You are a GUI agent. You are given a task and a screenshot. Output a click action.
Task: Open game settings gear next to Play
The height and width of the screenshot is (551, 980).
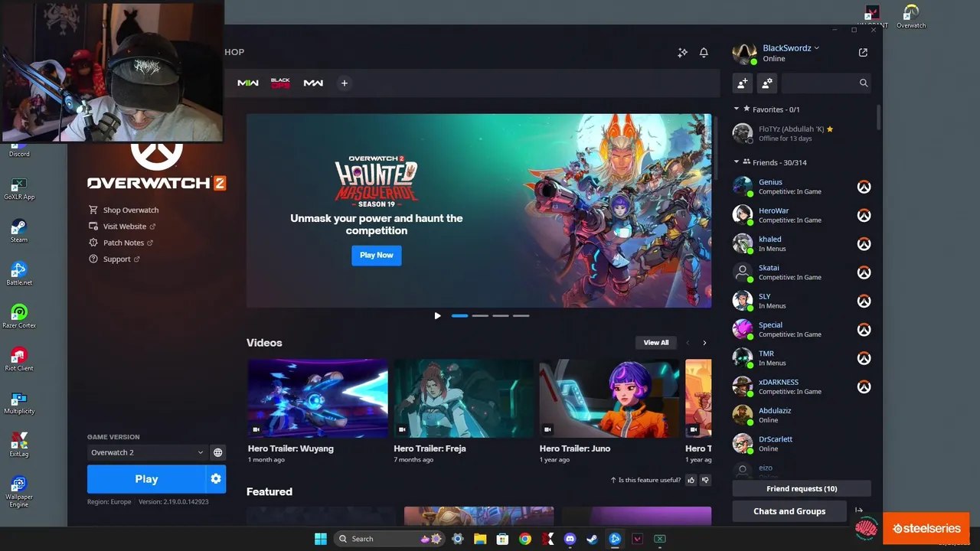[x=216, y=479]
